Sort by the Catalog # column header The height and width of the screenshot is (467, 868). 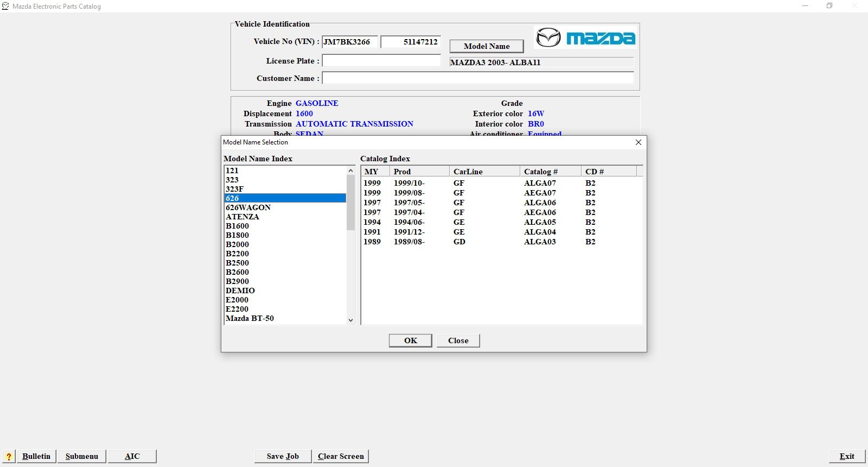point(550,172)
